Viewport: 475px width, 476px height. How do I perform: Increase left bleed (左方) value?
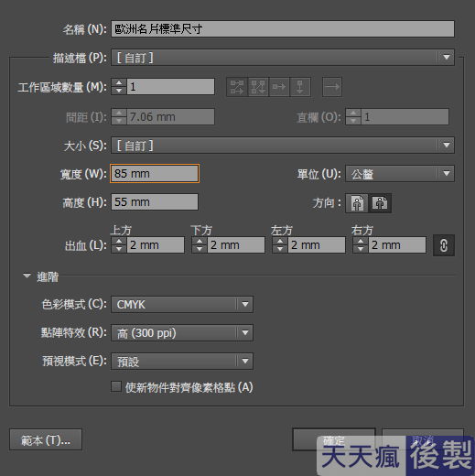tap(280, 241)
